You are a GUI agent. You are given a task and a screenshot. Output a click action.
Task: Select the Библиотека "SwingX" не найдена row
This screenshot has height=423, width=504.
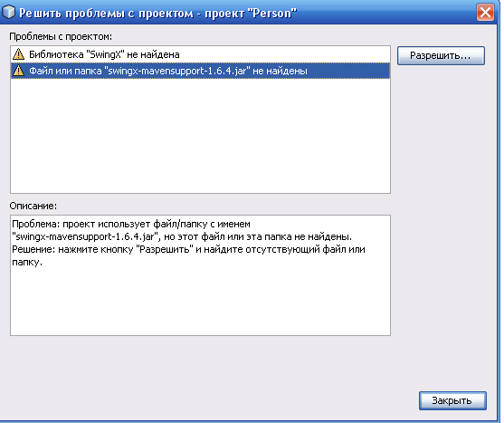[200, 54]
